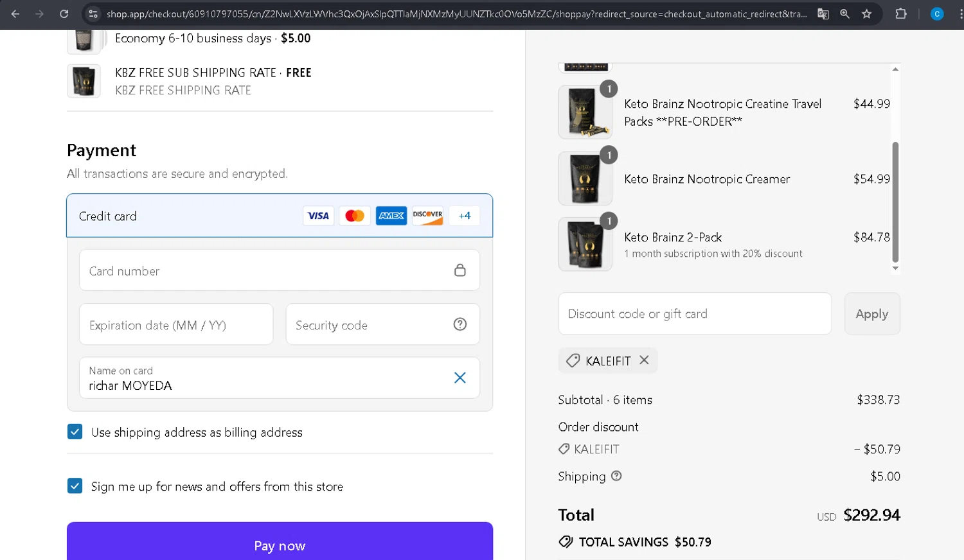Viewport: 964px width, 560px height.
Task: Click the Economy shipping product thumbnail
Action: pos(84,41)
